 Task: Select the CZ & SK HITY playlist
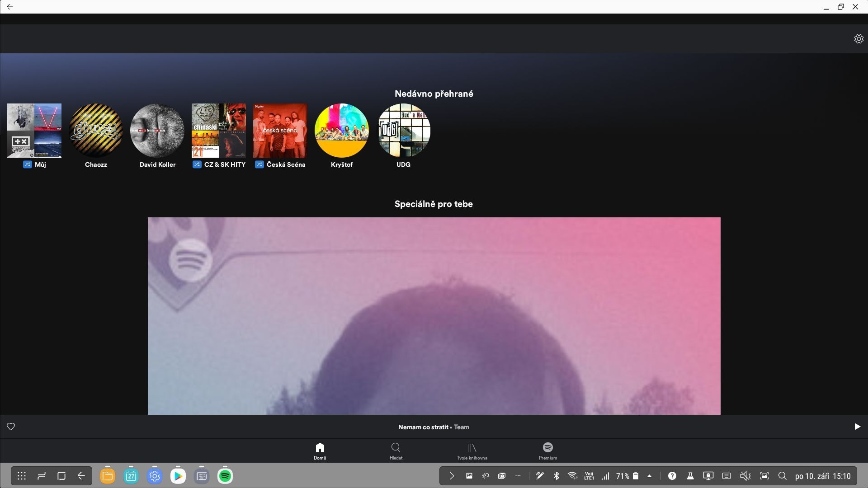pyautogui.click(x=219, y=131)
